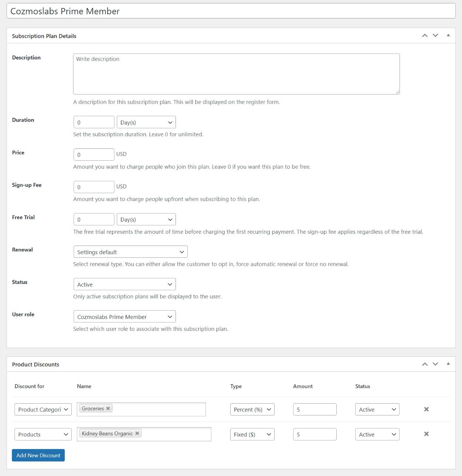This screenshot has width=462, height=476.
Task: Click the Add New Discount button
Action: tap(38, 455)
